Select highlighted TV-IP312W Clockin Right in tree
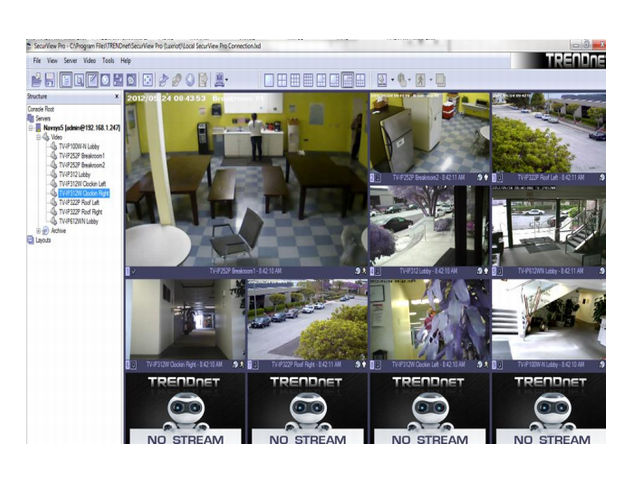The height and width of the screenshot is (480, 640). click(x=84, y=193)
